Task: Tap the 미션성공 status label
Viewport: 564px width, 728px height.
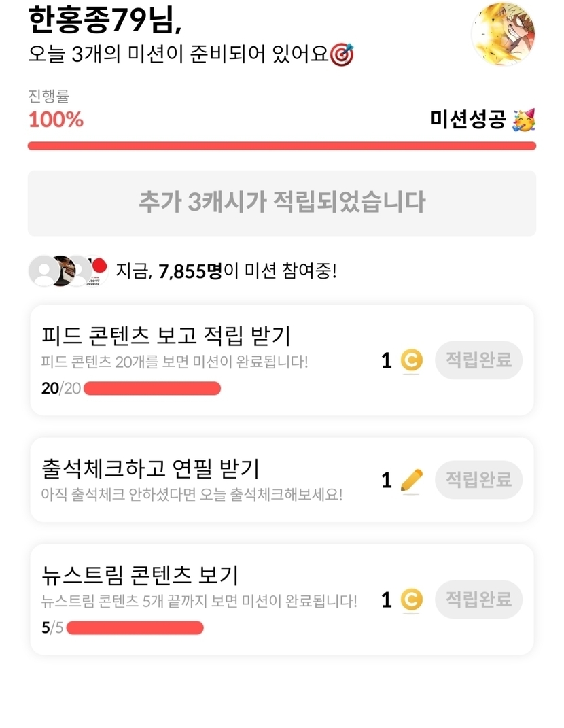Action: click(x=468, y=120)
